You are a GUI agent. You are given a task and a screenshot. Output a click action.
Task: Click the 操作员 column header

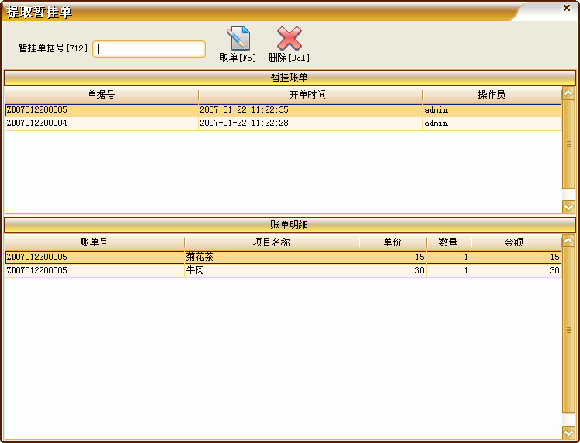[x=492, y=95]
